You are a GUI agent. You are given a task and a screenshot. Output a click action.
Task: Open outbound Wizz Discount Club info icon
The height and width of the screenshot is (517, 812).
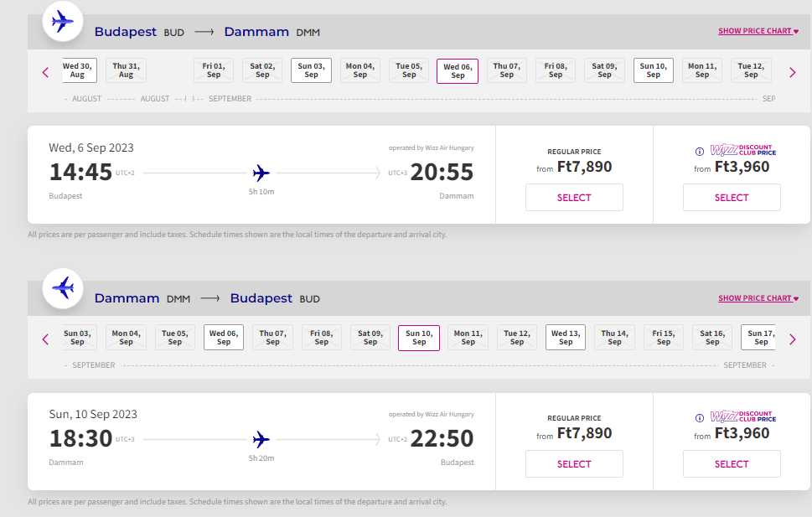(x=699, y=152)
